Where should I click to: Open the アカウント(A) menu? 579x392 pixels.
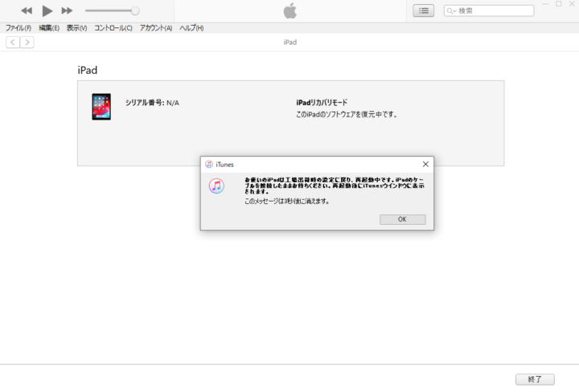click(x=156, y=28)
